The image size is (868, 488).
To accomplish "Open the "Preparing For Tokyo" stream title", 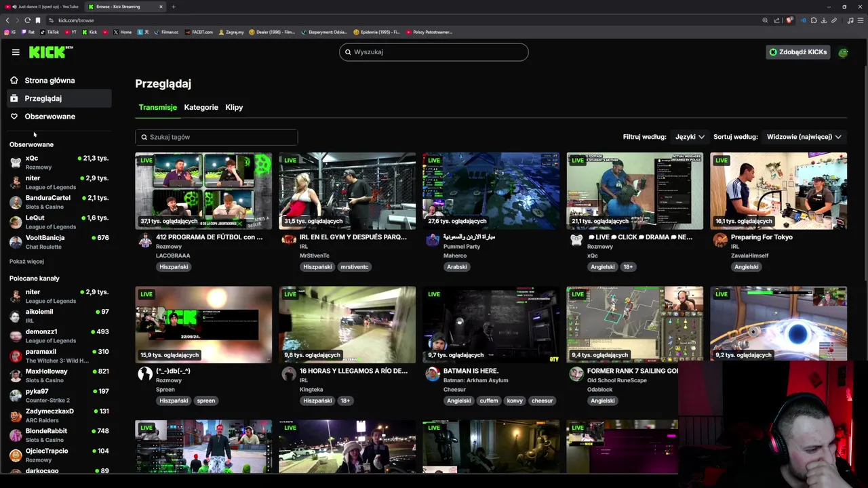I will pos(762,237).
